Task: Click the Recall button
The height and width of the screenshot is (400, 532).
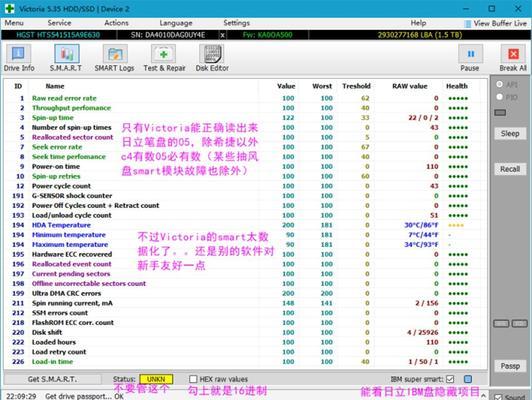Action: click(x=510, y=169)
